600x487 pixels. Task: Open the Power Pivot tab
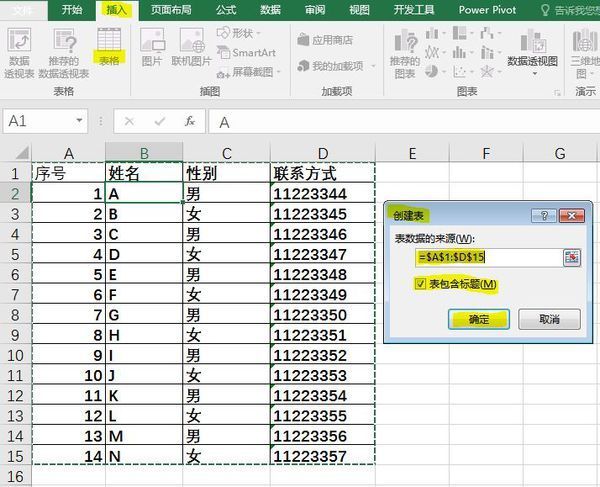(488, 10)
